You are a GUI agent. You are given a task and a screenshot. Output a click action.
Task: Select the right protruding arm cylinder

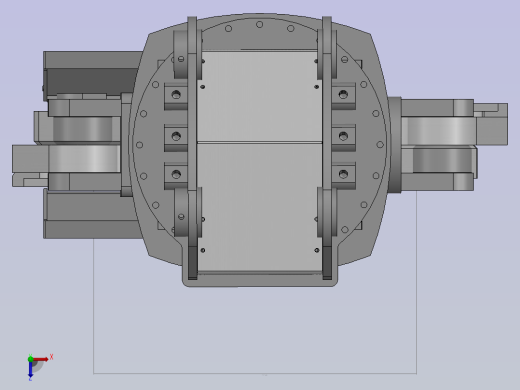439,132
